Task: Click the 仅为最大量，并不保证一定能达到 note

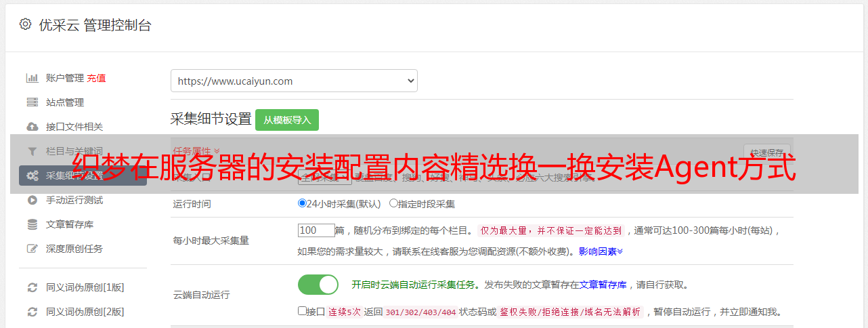Action: (551, 230)
